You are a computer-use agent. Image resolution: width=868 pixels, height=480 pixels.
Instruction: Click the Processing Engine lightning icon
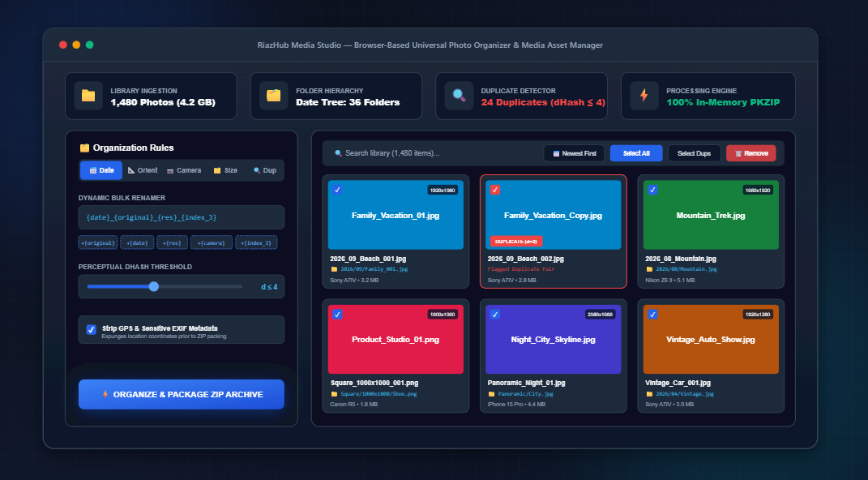coord(644,96)
